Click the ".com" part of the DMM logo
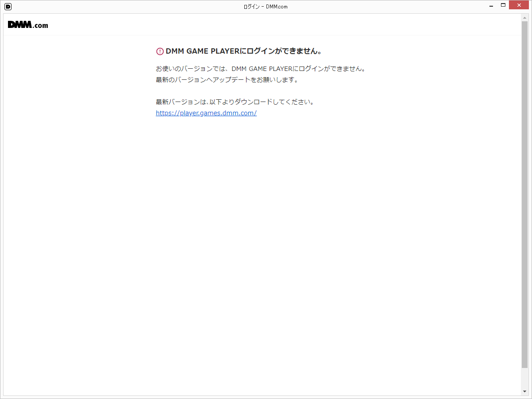Screen dimensions: 532x399 click(40, 26)
